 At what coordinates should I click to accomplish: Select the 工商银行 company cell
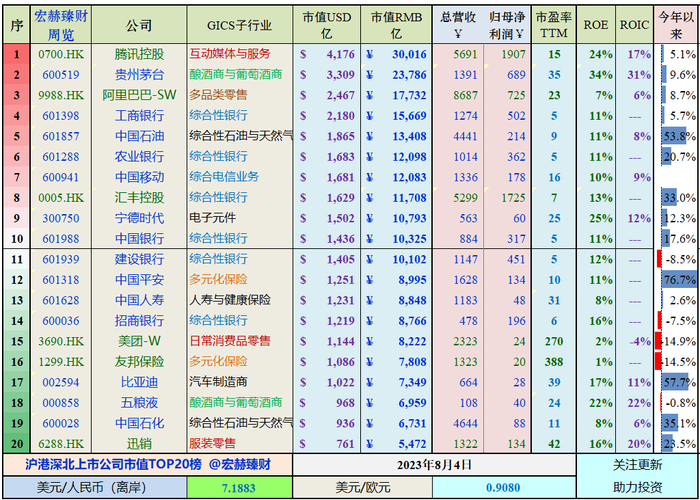[x=139, y=116]
